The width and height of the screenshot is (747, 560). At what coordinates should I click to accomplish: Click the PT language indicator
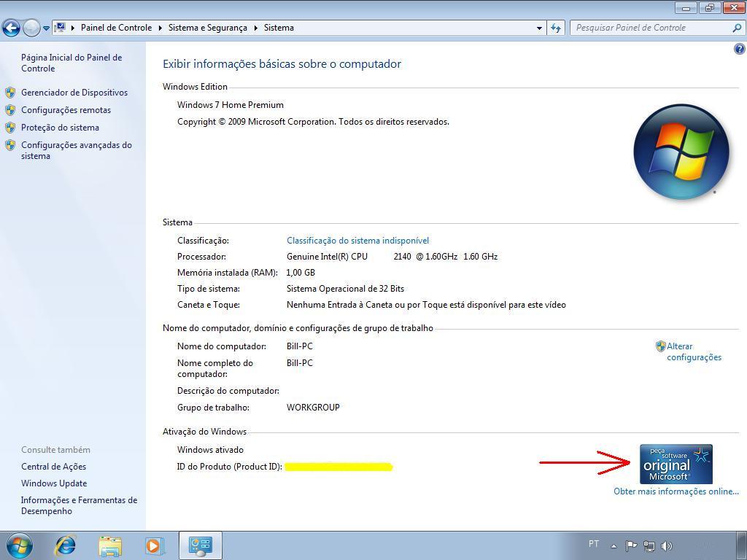point(594,544)
